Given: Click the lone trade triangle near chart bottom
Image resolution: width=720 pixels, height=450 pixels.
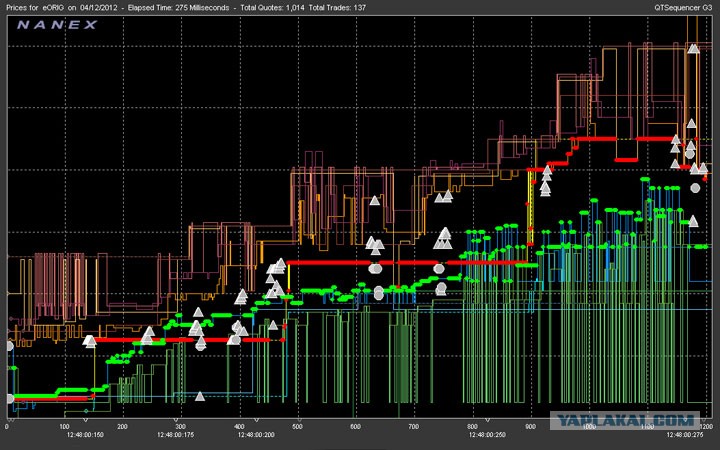Looking at the screenshot, I should (x=200, y=396).
